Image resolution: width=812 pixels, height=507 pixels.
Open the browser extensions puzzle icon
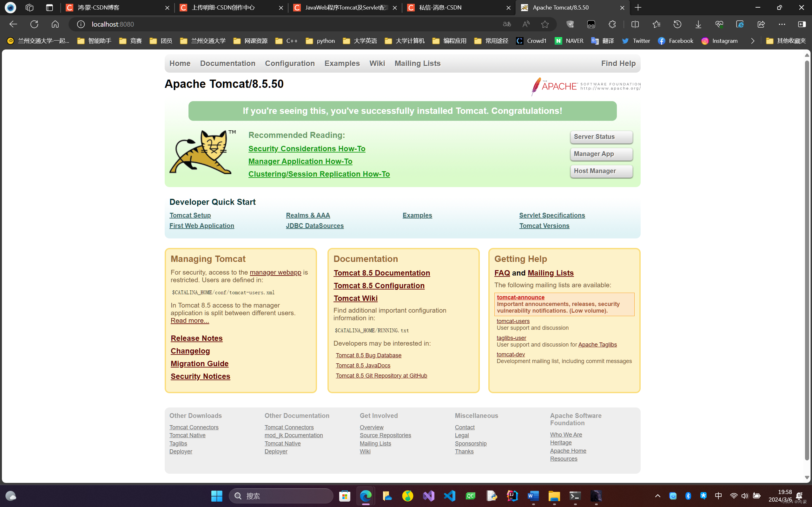612,24
